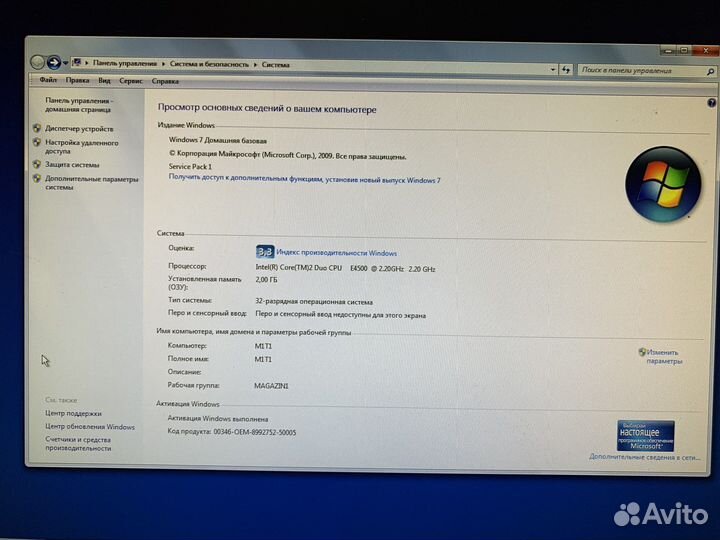Click the control panel icon in address bar

pos(77,62)
